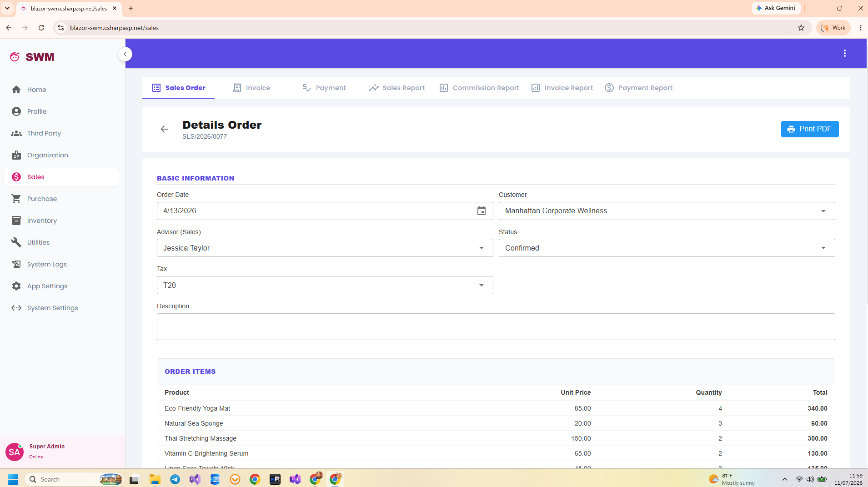This screenshot has width=868, height=487.
Task: Click the Sales dollar icon
Action: [16, 177]
